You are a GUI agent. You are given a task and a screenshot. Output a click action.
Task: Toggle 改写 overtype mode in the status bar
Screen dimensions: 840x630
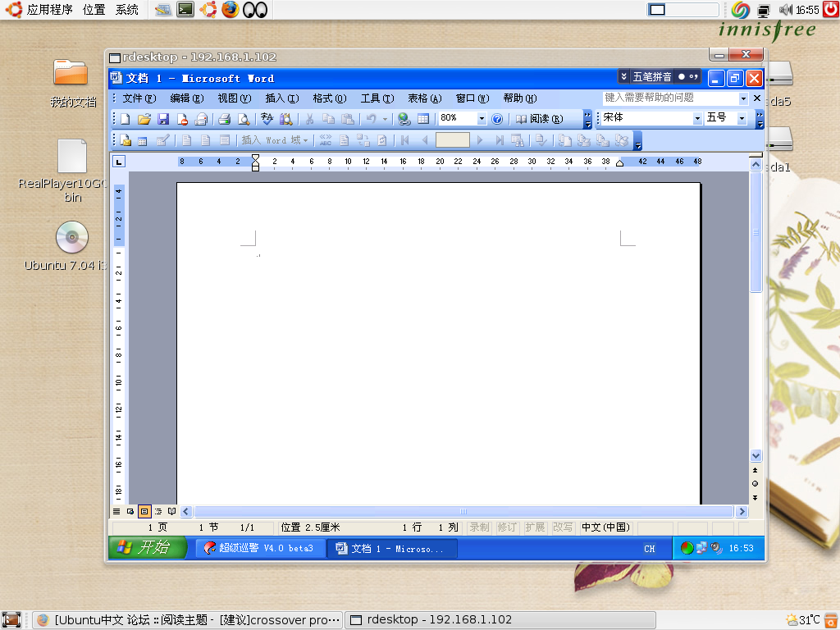563,527
